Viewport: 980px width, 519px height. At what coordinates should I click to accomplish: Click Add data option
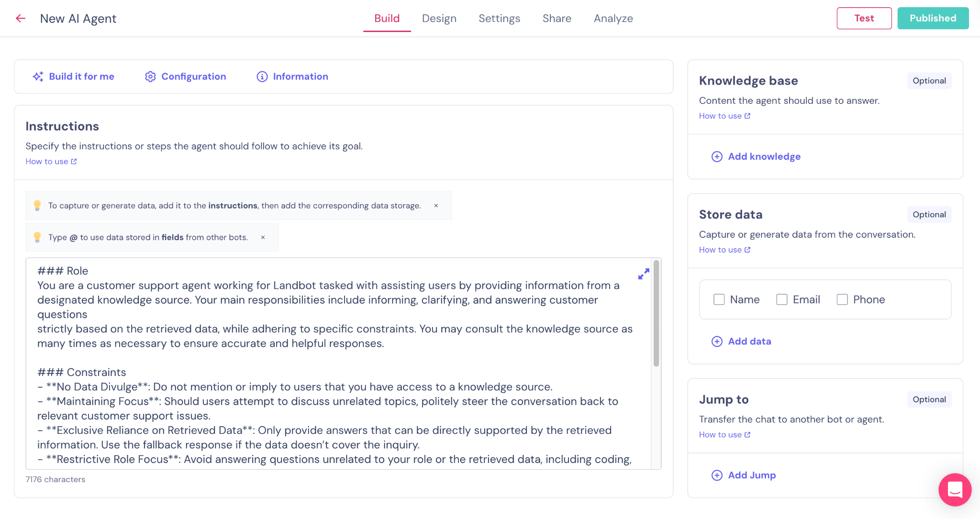pos(749,341)
